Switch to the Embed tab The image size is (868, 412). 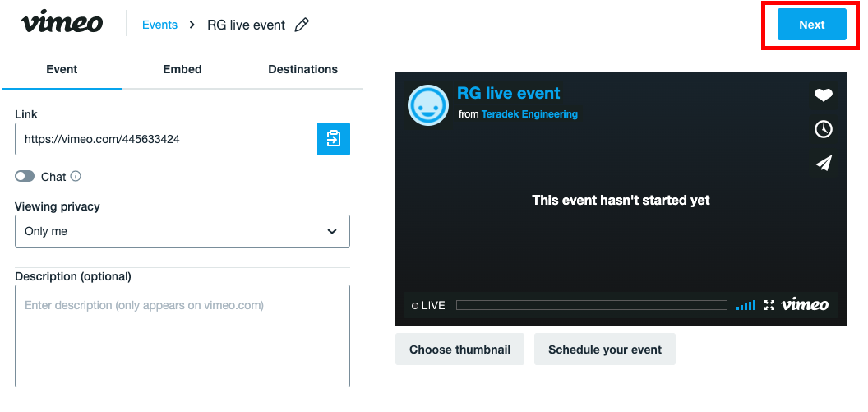tap(182, 69)
